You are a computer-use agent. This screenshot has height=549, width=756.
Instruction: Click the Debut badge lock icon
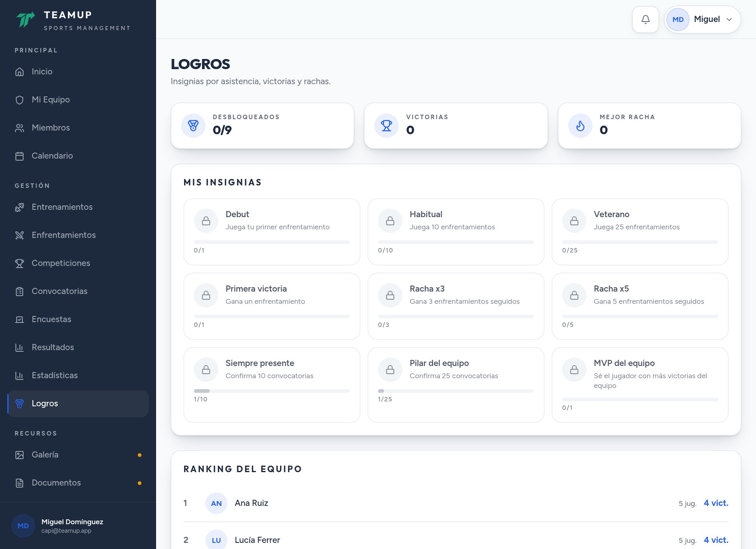pyautogui.click(x=206, y=221)
